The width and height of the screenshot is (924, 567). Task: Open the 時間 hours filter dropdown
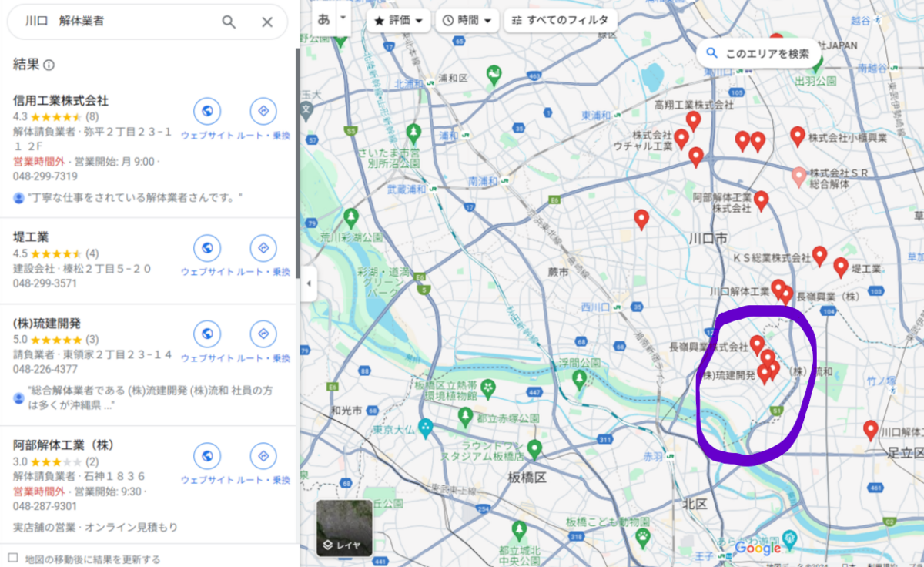tap(467, 21)
